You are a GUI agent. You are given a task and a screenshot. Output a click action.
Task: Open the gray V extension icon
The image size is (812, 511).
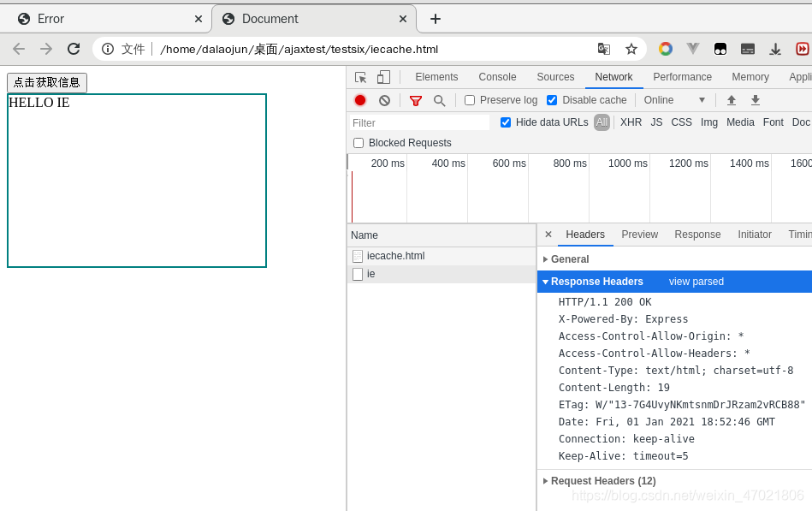tap(693, 50)
